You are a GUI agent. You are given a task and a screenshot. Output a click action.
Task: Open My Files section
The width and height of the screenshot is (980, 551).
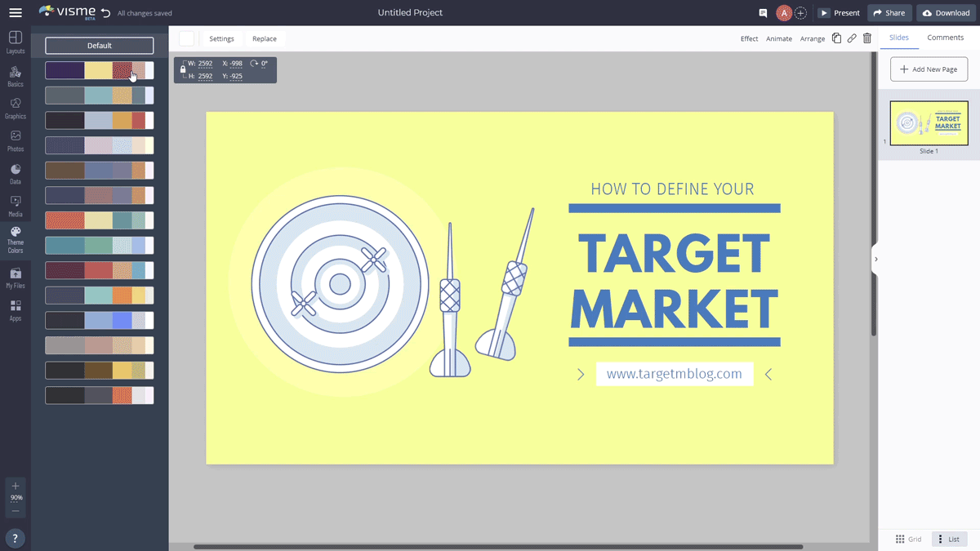15,278
